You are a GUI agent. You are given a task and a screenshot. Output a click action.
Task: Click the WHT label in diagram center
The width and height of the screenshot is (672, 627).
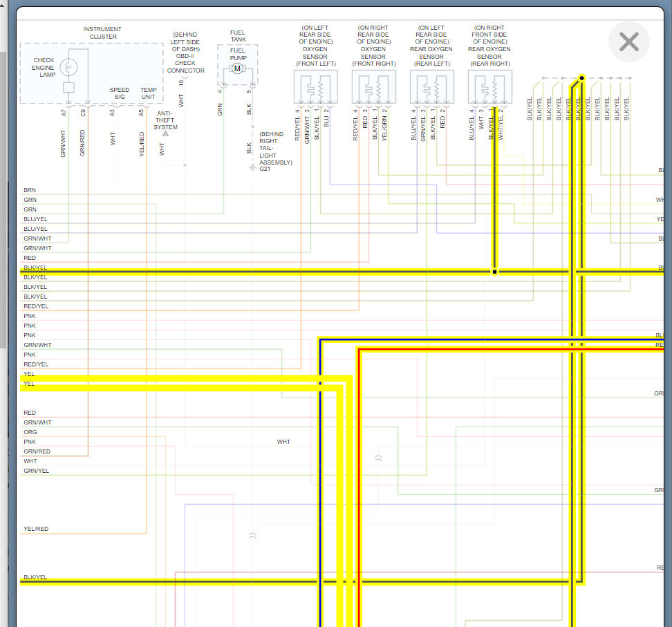click(x=283, y=442)
